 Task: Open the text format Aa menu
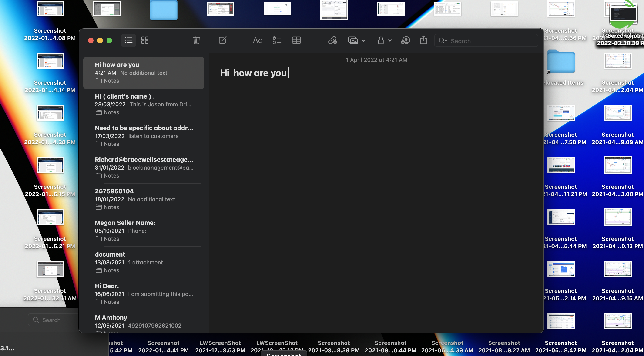[x=258, y=40]
